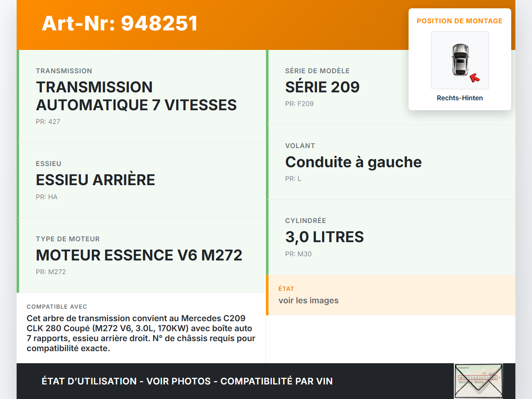The height and width of the screenshot is (399, 532).
Task: Open the VIN plate thumbnail in footer
Action: [x=479, y=381]
